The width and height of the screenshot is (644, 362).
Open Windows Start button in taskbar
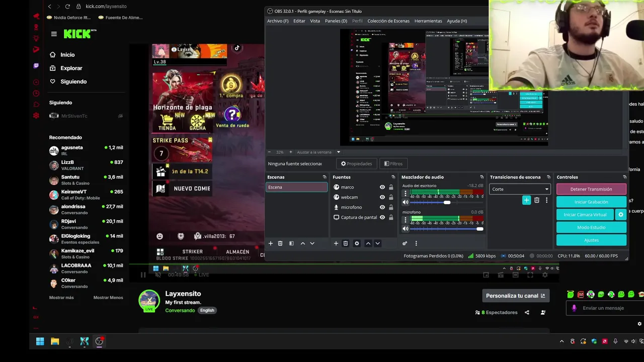point(40,341)
